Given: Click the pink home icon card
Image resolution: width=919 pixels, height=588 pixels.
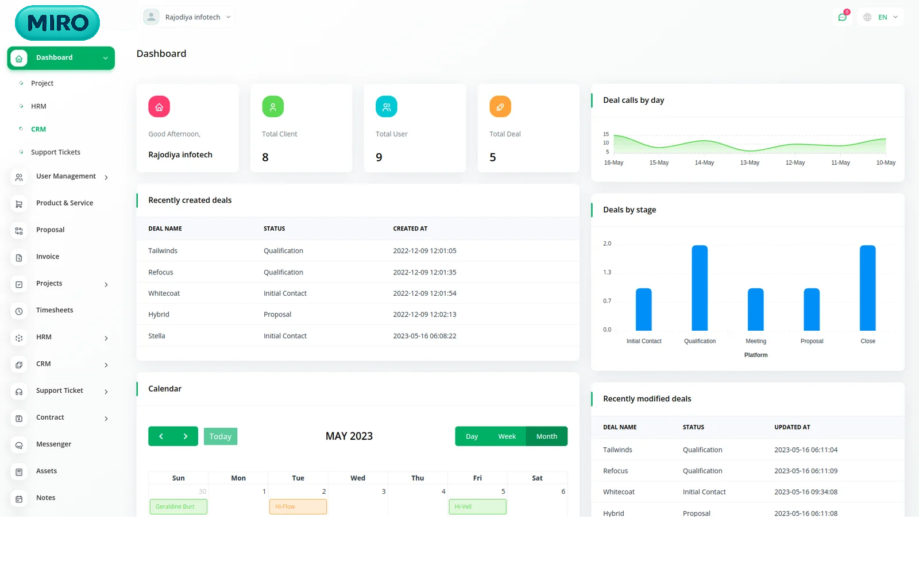Looking at the screenshot, I should click(159, 107).
